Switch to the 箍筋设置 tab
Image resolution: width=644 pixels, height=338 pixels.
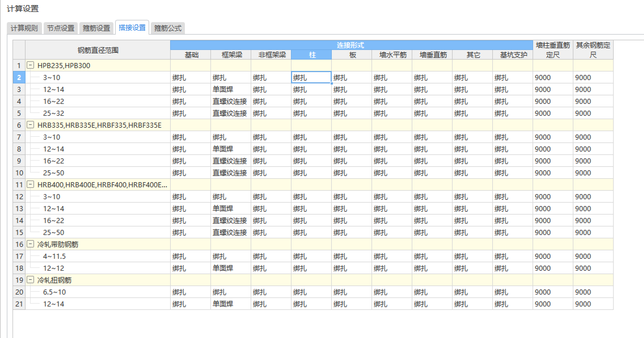pyautogui.click(x=96, y=28)
